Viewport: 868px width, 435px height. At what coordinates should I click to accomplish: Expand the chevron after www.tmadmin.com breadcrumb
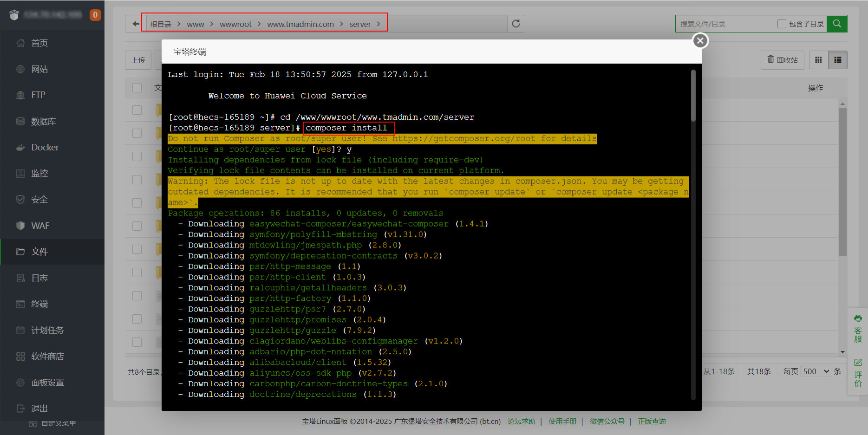[341, 24]
